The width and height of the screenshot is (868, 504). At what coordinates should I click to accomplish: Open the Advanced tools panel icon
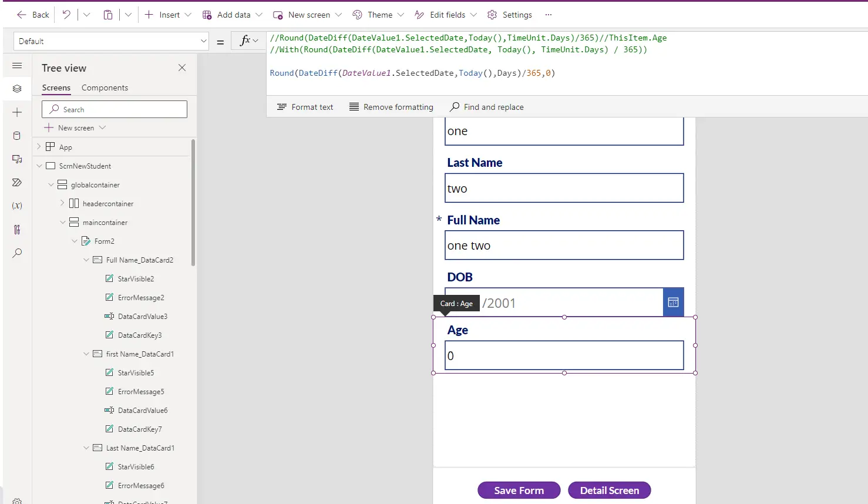(16, 230)
